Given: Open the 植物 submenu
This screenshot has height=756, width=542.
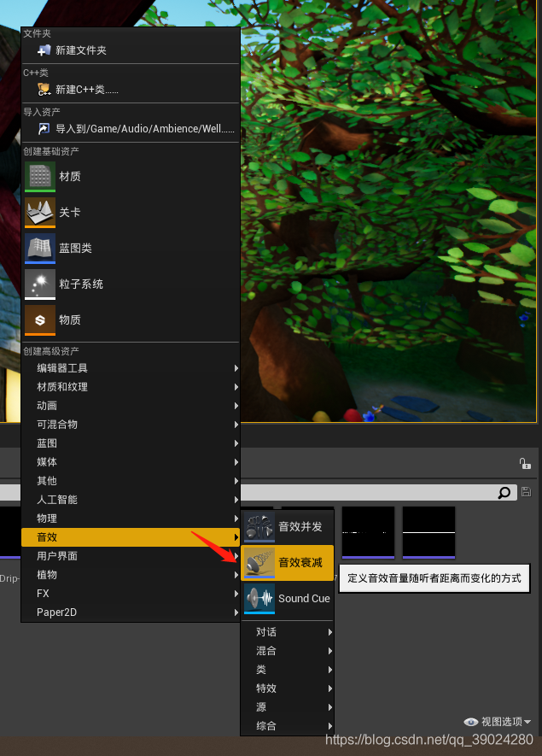Looking at the screenshot, I should pyautogui.click(x=130, y=575).
